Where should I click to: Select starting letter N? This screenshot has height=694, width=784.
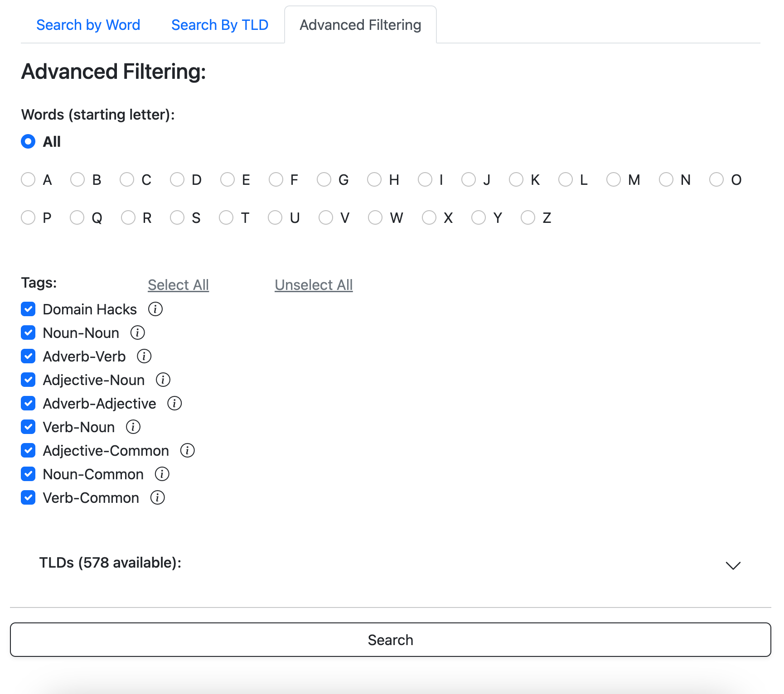click(x=666, y=180)
